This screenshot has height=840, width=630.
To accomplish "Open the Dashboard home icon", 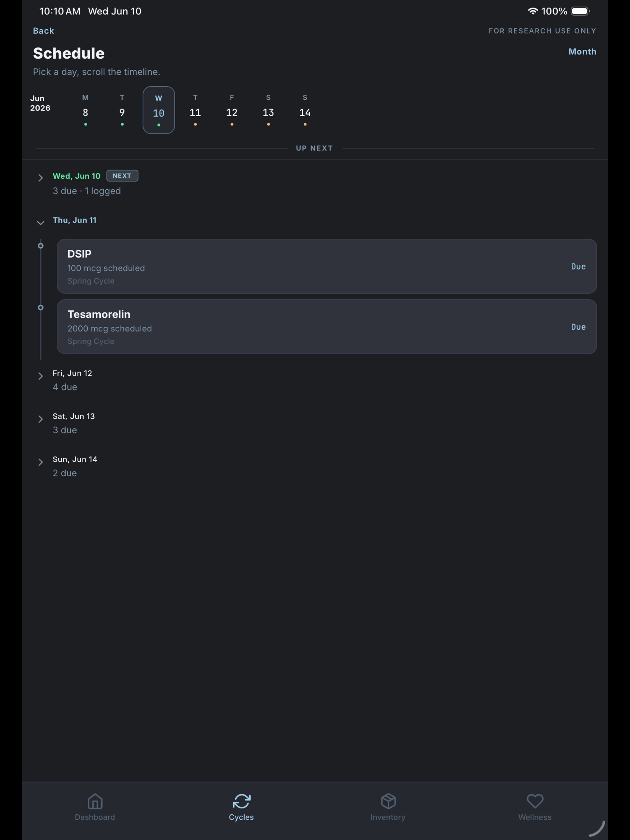I will [x=95, y=801].
